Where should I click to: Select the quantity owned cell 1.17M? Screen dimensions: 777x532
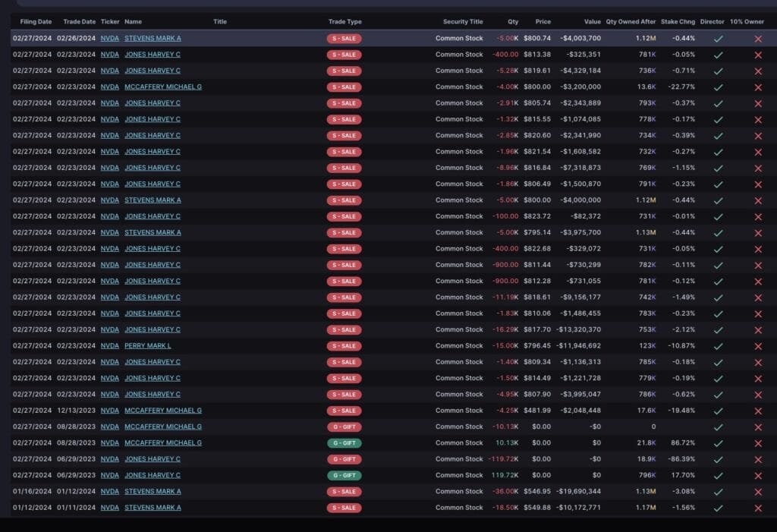click(x=646, y=508)
